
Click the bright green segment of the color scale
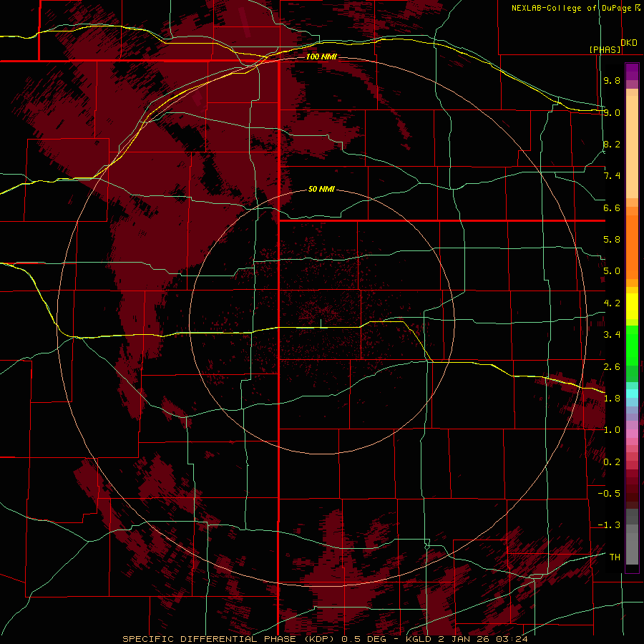click(x=632, y=346)
